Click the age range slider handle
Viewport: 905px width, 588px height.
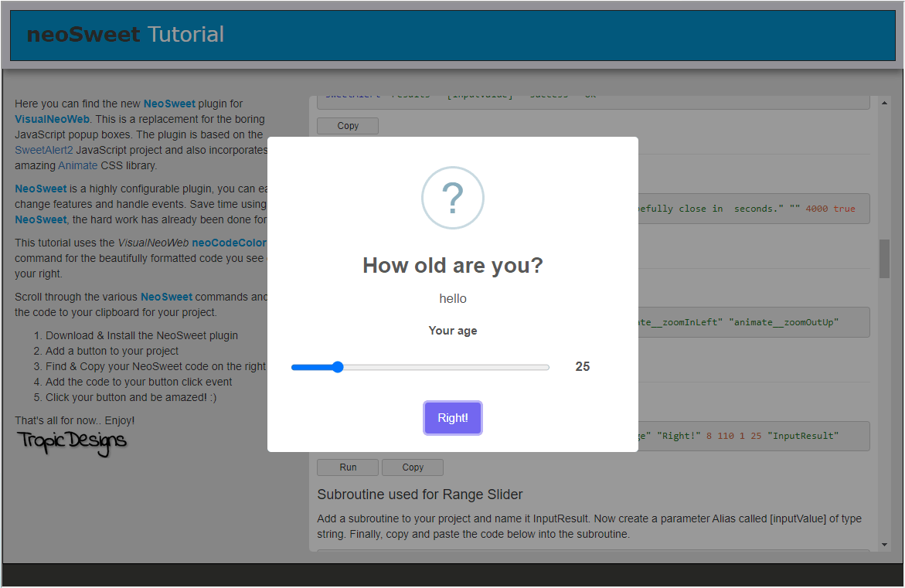(339, 367)
